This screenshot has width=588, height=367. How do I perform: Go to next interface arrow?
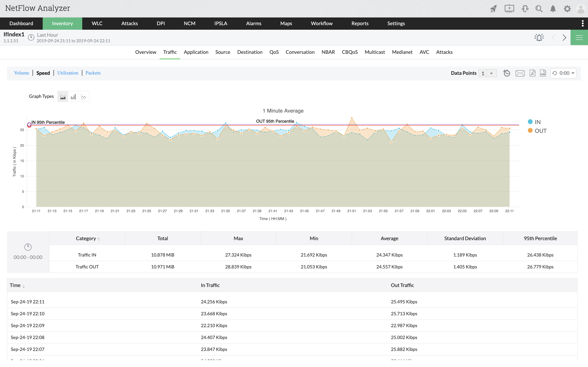[564, 37]
